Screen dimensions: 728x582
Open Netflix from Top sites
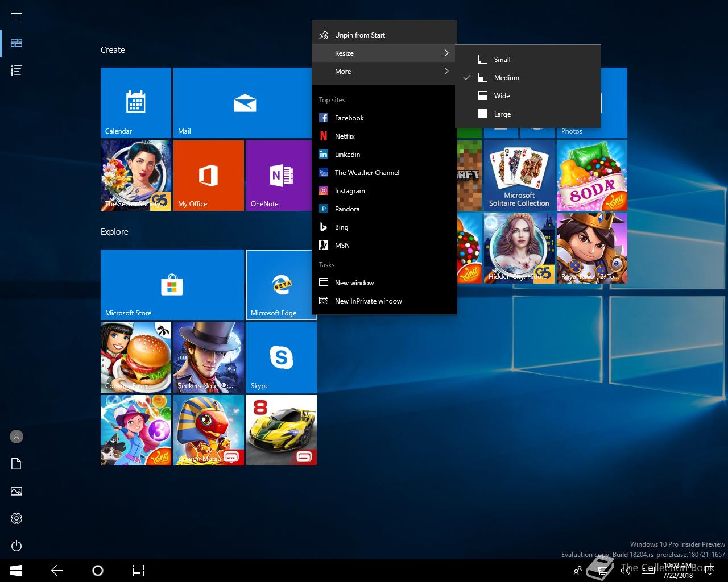coord(384,136)
